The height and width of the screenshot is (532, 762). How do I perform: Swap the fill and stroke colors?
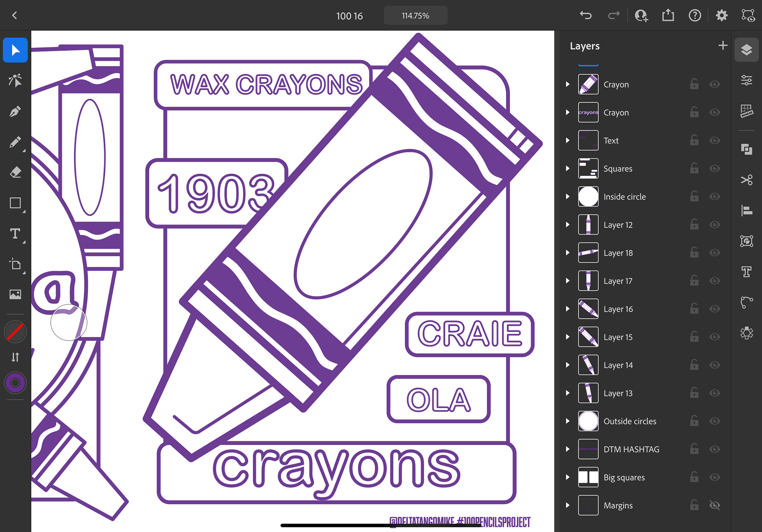click(15, 357)
